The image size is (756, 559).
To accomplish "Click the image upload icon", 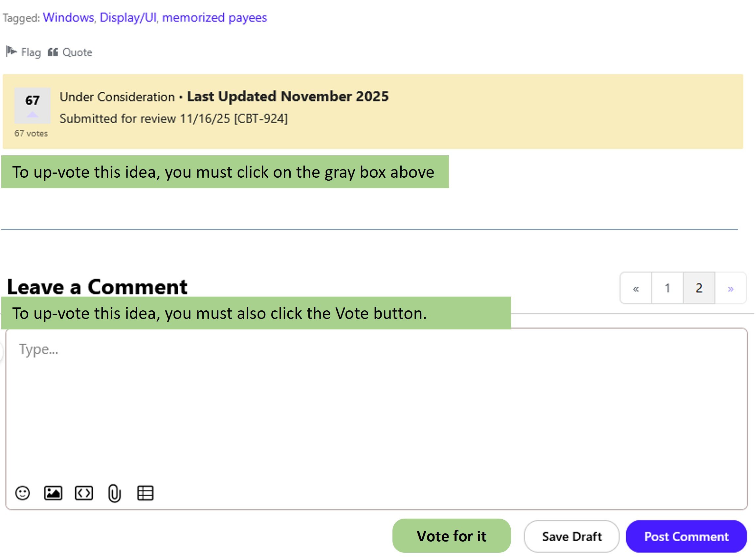I will coord(53,493).
